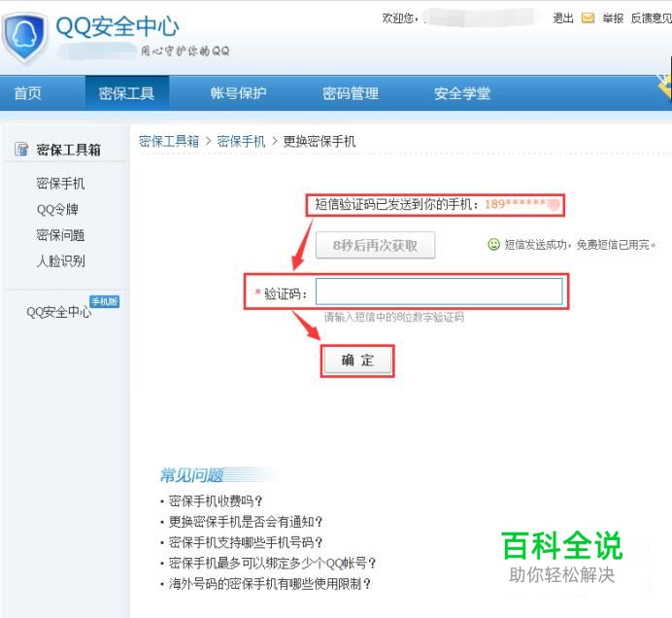672x618 pixels.
Task: Click the 密保工具箱 sidebar heading text
Action: pos(69,150)
